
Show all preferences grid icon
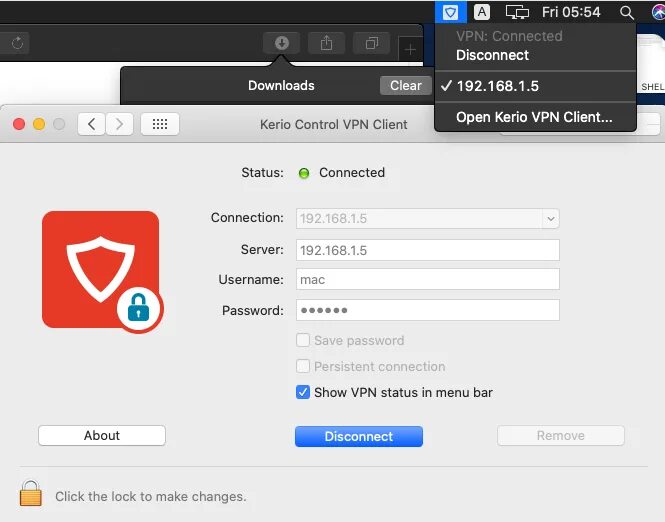coord(159,124)
